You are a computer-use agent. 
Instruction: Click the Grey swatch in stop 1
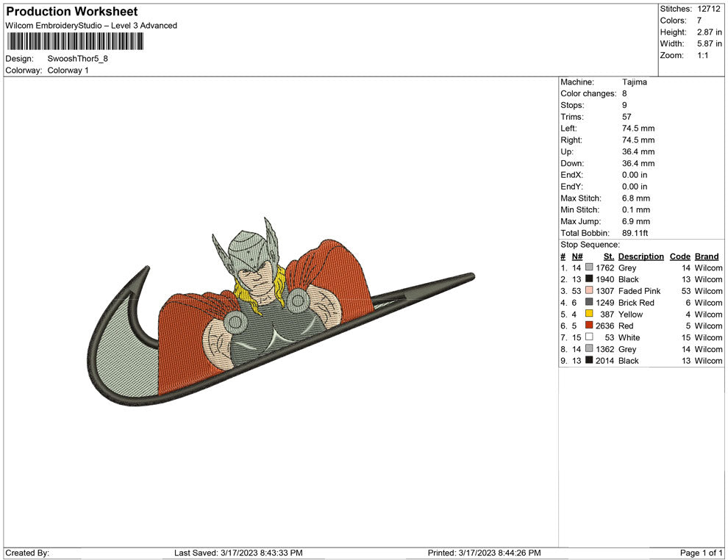click(589, 268)
